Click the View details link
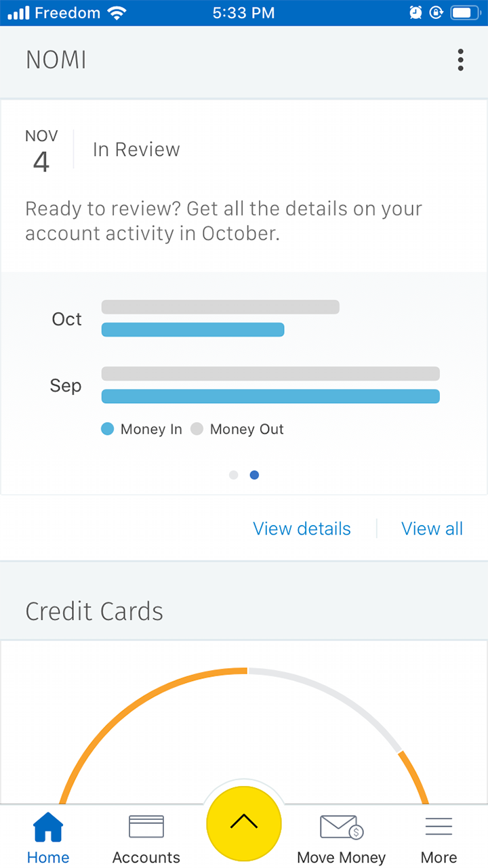The height and width of the screenshot is (868, 488). [302, 529]
